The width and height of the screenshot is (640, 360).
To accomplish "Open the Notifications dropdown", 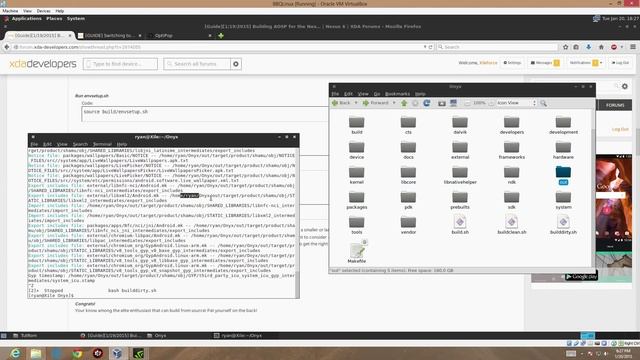I will click(x=586, y=63).
